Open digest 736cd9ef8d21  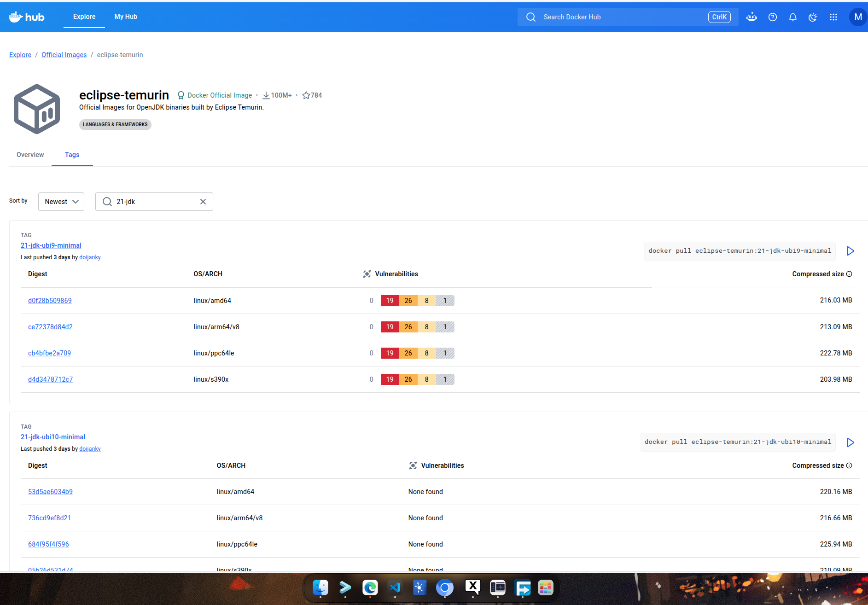pos(49,518)
